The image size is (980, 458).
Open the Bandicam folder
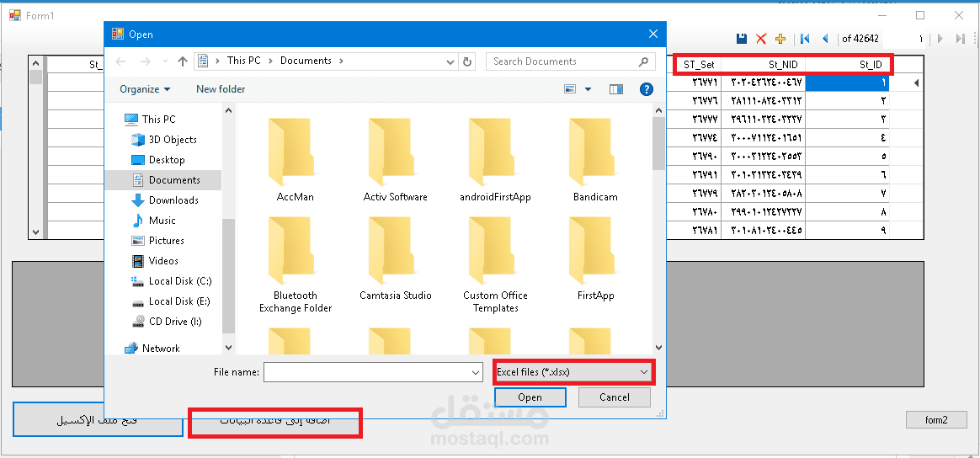coord(595,159)
